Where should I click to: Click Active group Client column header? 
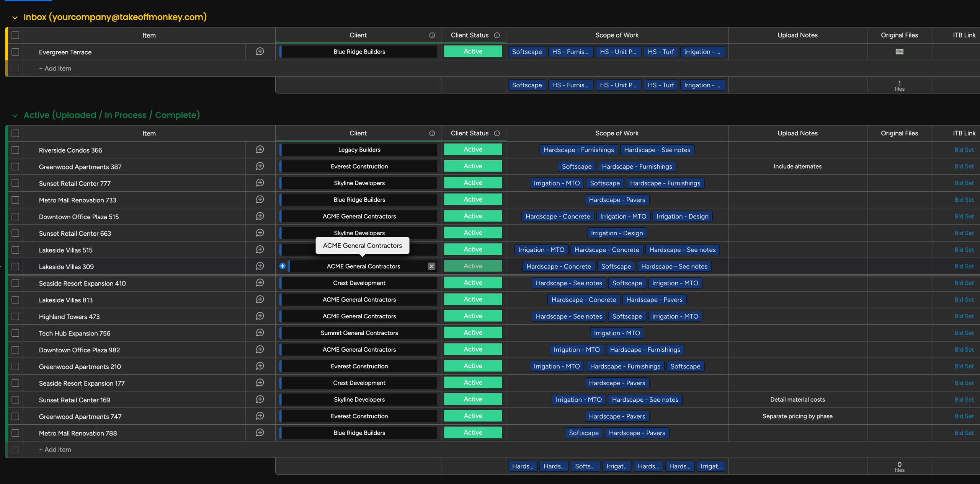coord(358,133)
